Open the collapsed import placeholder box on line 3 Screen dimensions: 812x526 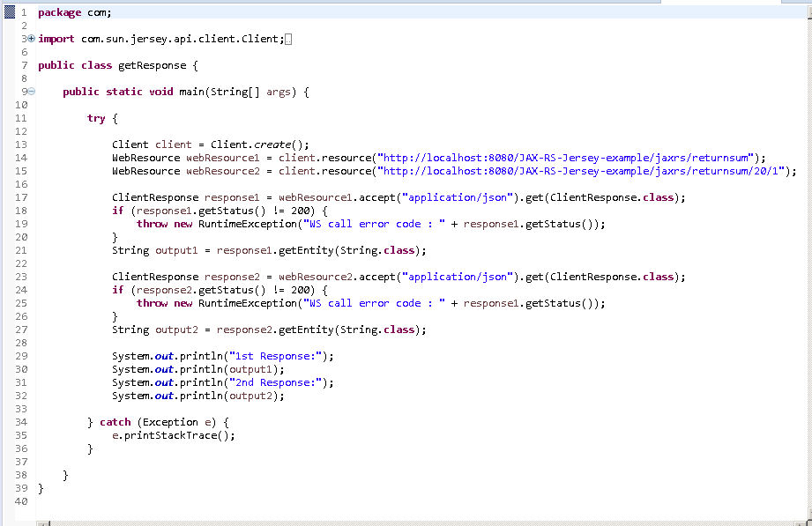pyautogui.click(x=288, y=40)
